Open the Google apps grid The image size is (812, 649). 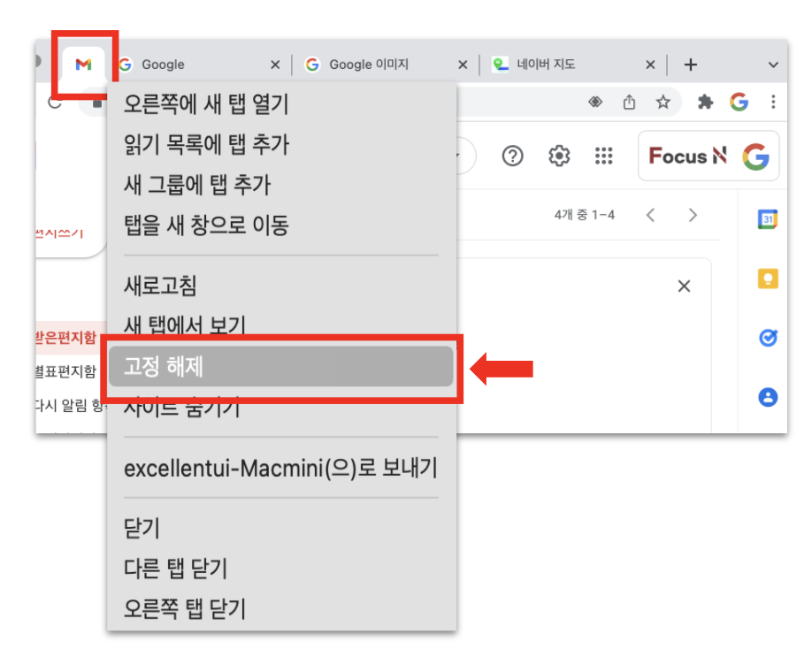coord(604,156)
